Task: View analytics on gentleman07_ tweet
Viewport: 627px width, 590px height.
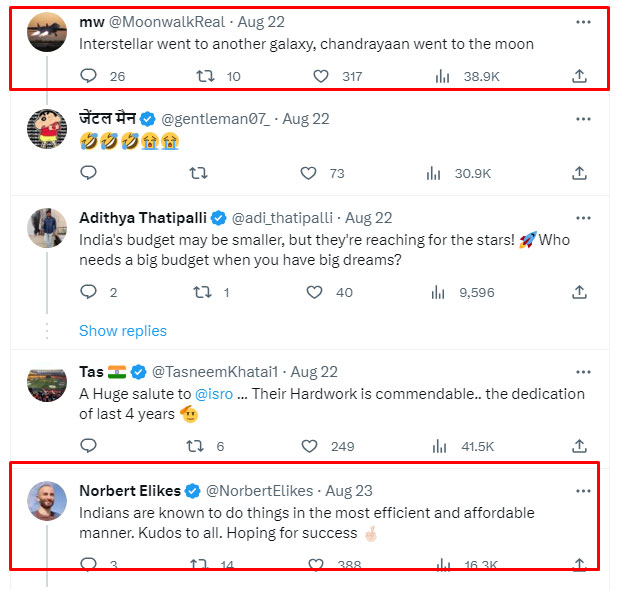Action: click(433, 173)
